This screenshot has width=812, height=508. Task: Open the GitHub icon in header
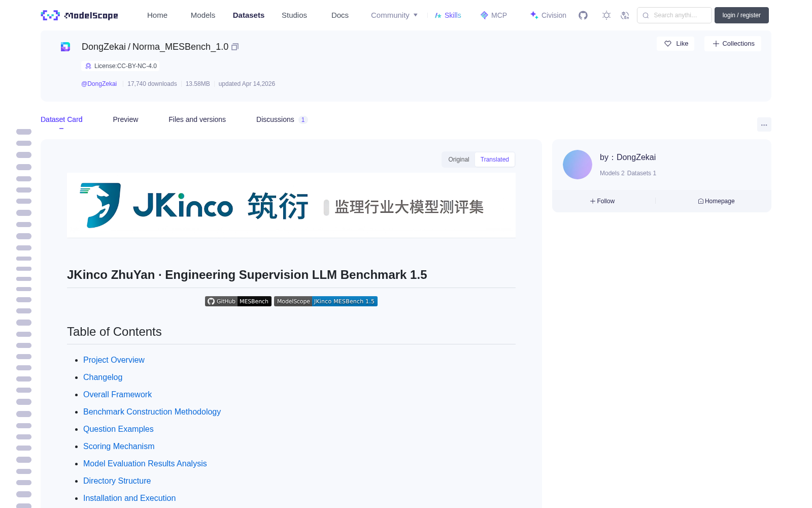pos(583,15)
